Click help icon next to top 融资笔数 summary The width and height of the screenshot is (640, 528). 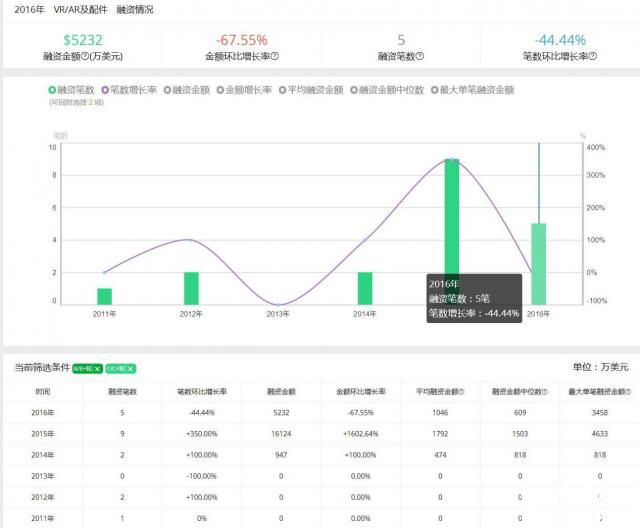click(420, 57)
